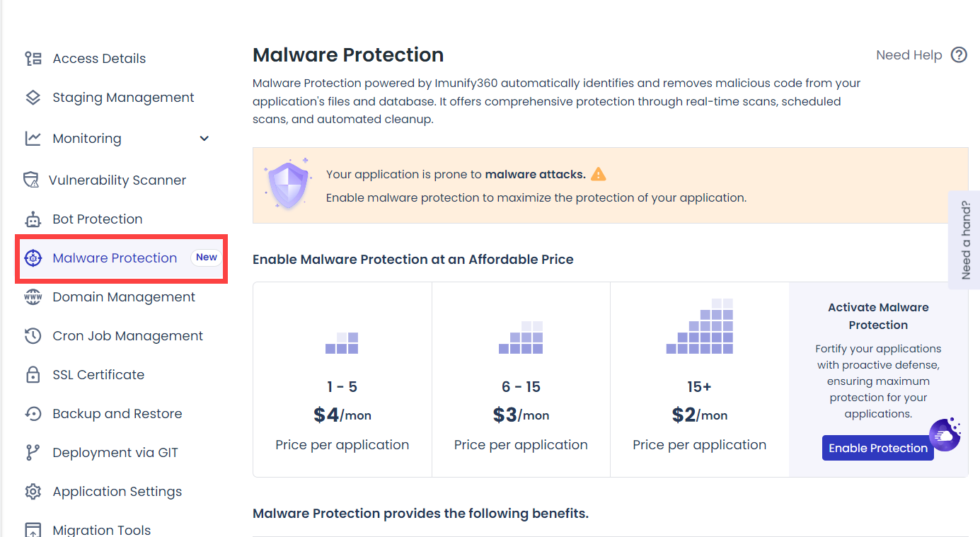Click the Vulnerability Scanner shield icon
The image size is (980, 537).
(31, 180)
